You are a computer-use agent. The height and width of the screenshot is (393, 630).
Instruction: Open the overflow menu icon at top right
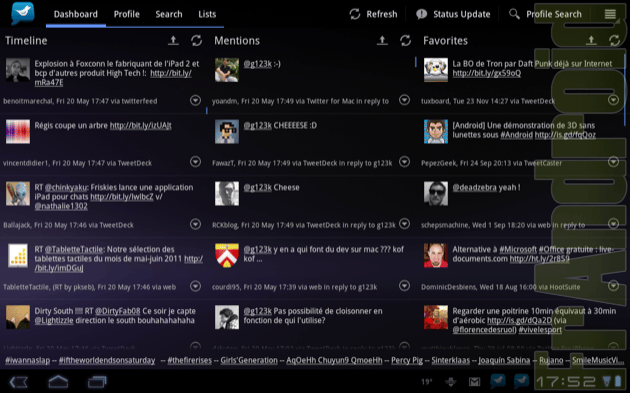point(610,14)
